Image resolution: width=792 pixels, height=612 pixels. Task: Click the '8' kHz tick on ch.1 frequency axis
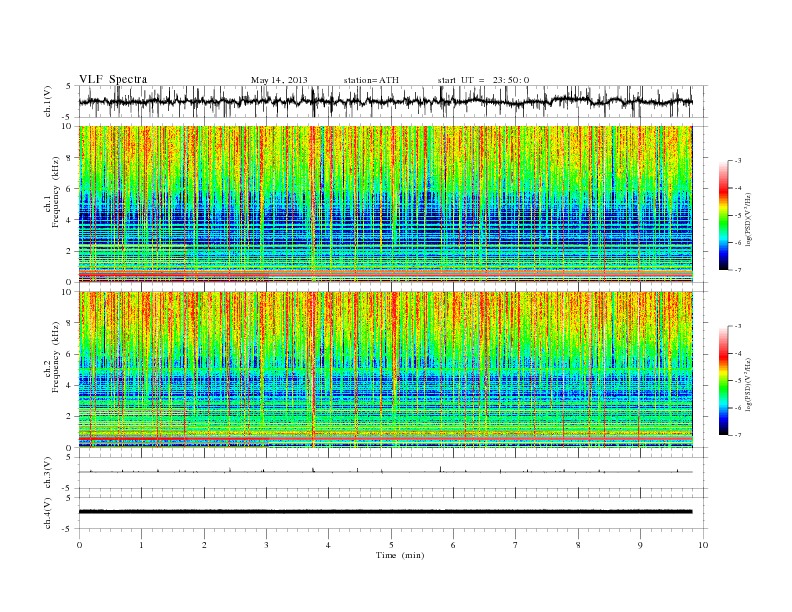coord(70,158)
